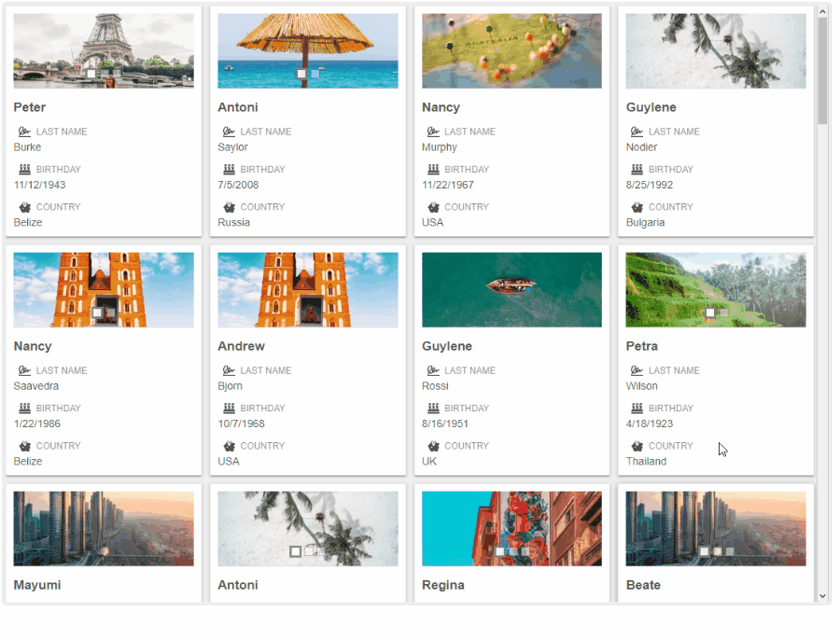Select first image indicator on Nancy Saavedra's church photo
Image resolution: width=840 pixels, height=639 pixels.
coord(97,313)
